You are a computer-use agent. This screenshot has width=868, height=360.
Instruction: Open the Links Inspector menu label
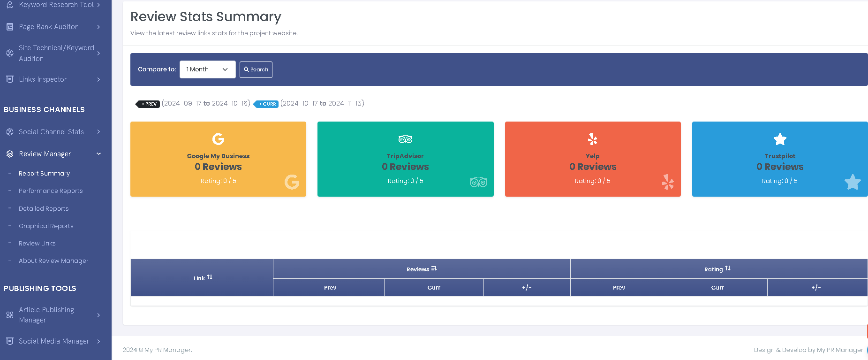click(43, 79)
